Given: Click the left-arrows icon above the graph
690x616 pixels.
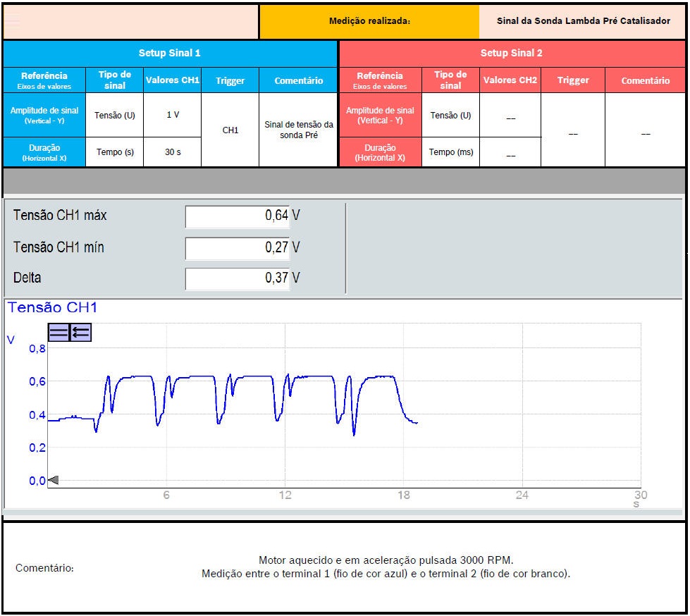Looking at the screenshot, I should (81, 333).
